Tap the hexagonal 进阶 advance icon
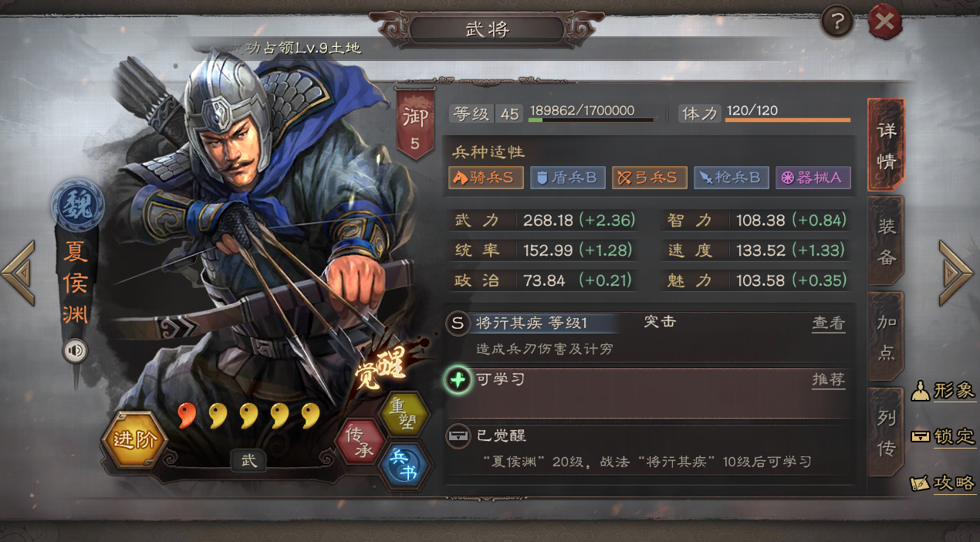Screen dimensions: 980x542 tap(134, 439)
